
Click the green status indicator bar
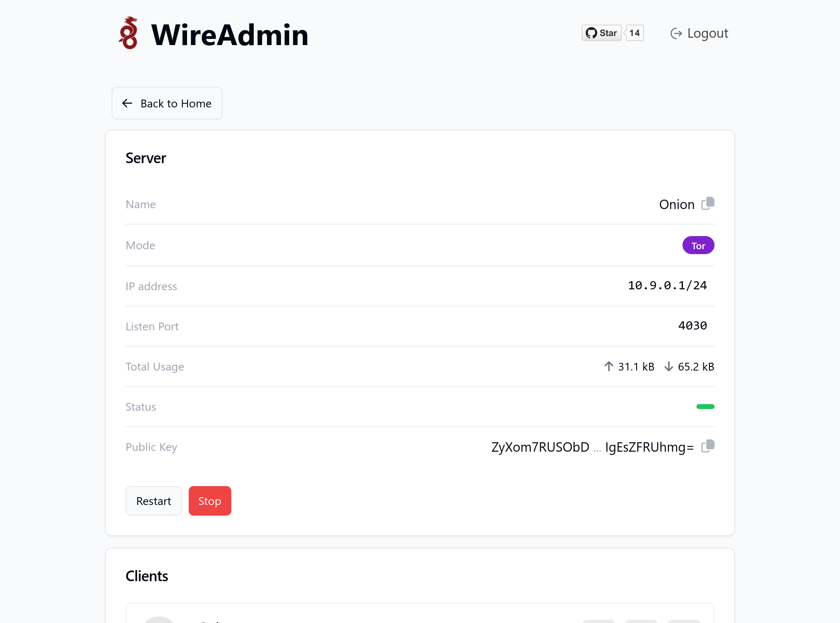pos(705,407)
